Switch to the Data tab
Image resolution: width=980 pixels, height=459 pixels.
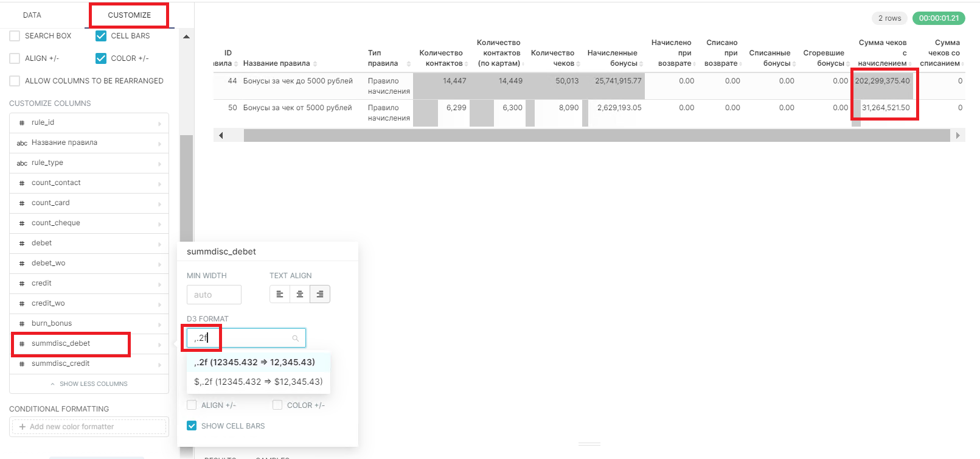(x=32, y=15)
